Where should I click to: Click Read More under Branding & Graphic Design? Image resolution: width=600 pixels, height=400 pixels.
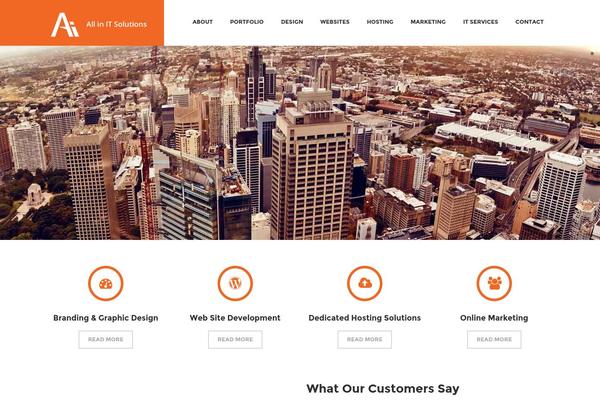click(106, 340)
